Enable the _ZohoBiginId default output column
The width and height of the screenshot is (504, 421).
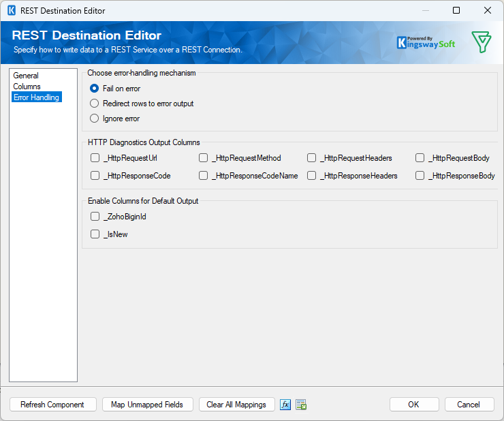[119, 217]
